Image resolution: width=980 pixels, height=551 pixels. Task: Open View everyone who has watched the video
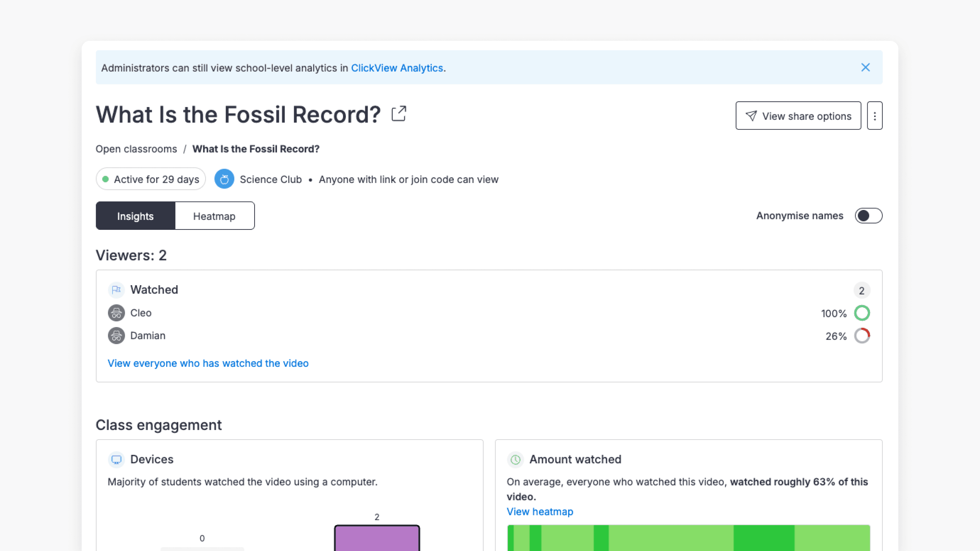click(x=208, y=363)
